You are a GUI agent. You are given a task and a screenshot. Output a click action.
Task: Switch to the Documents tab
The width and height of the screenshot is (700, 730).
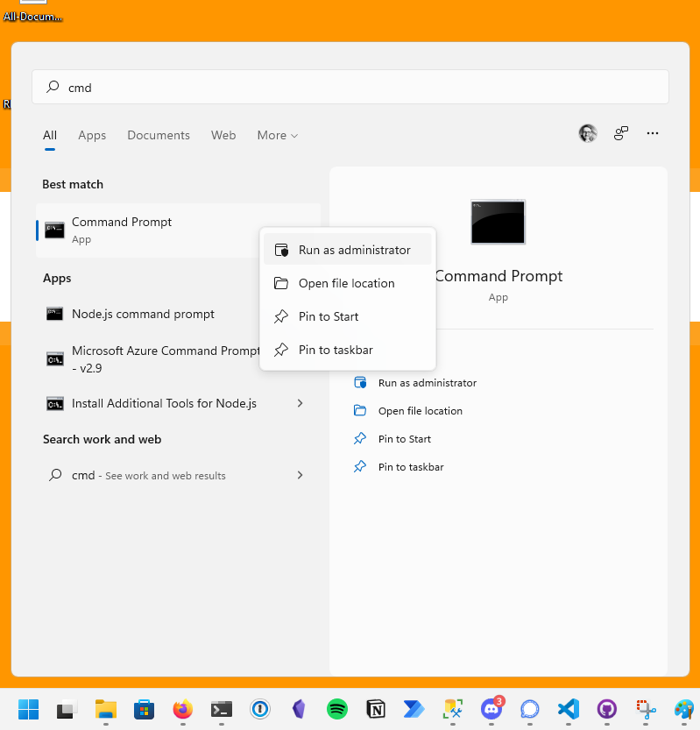click(x=159, y=135)
